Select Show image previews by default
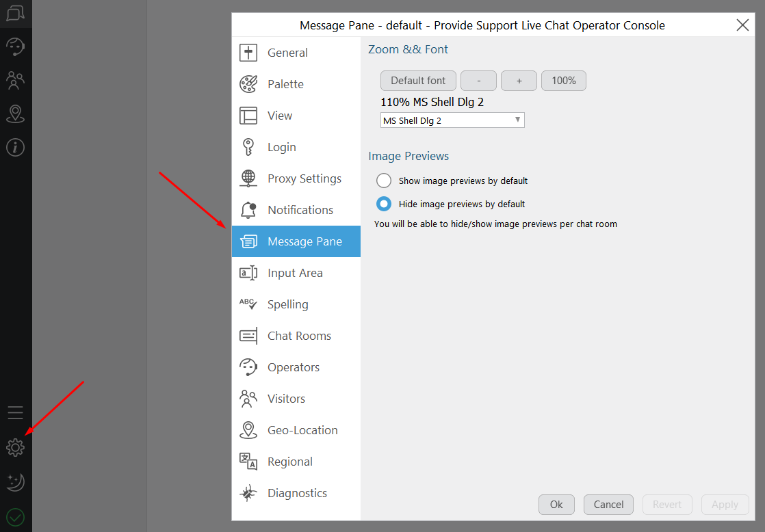This screenshot has height=532, width=765. coord(384,181)
